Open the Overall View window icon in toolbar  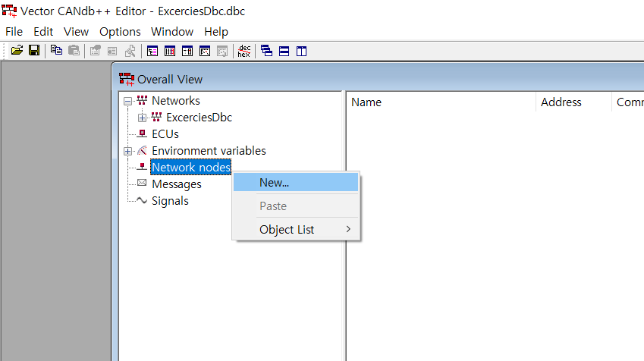[152, 52]
